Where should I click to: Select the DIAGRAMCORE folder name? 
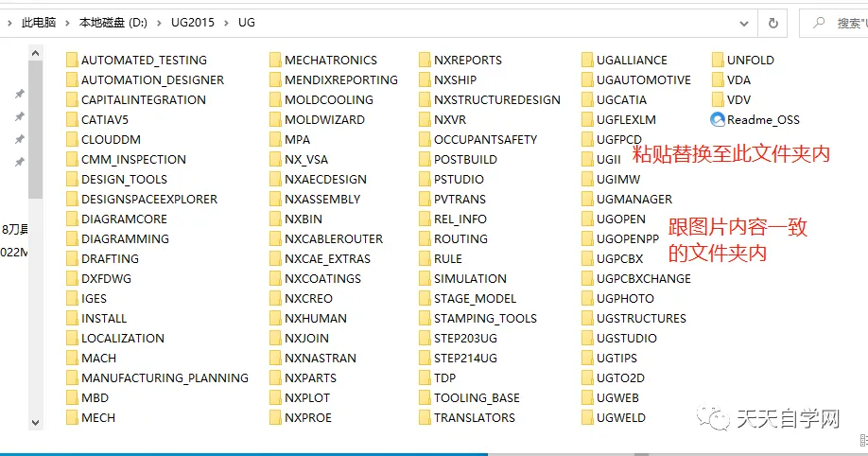(124, 219)
